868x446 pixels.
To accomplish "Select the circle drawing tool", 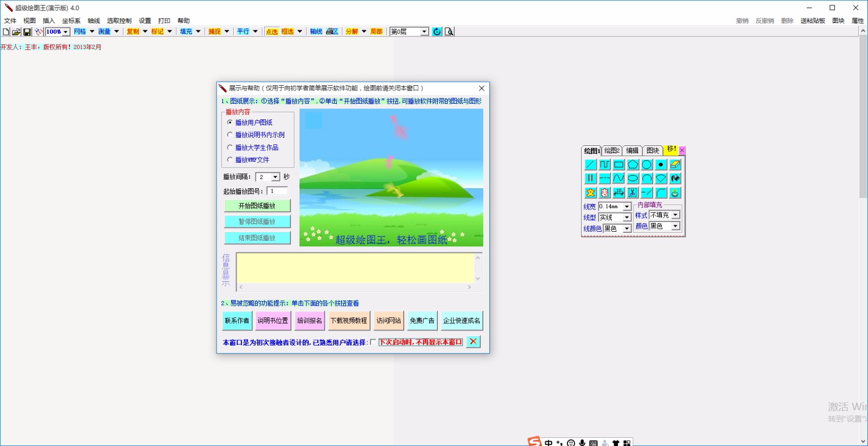I will pyautogui.click(x=647, y=164).
